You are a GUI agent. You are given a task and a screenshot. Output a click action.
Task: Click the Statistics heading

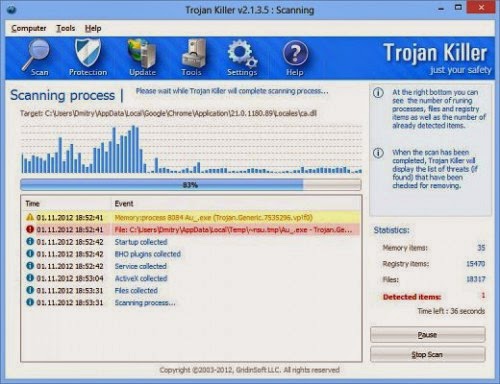[x=391, y=230]
